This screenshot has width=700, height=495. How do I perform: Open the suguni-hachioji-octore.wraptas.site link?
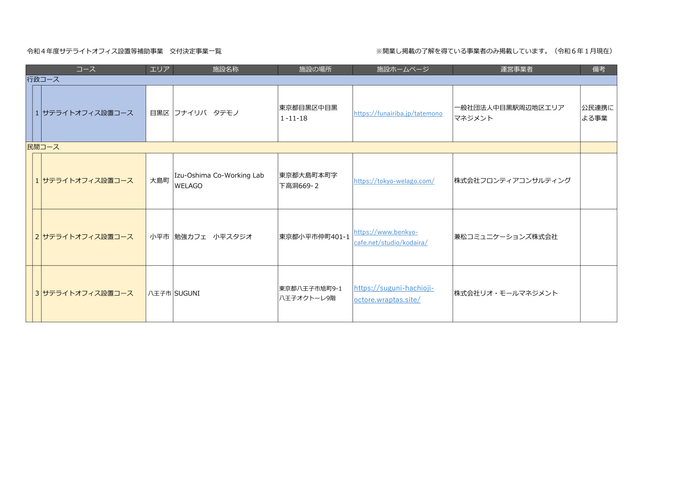point(394,294)
